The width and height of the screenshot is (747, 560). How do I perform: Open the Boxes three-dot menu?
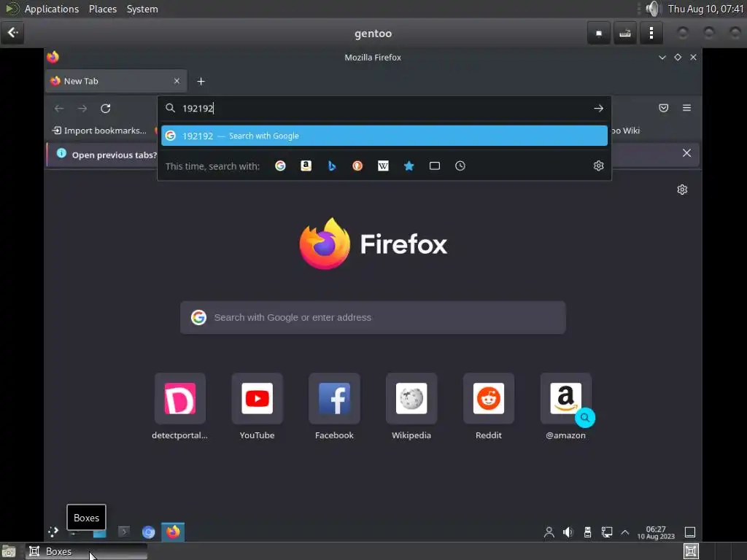click(x=651, y=34)
